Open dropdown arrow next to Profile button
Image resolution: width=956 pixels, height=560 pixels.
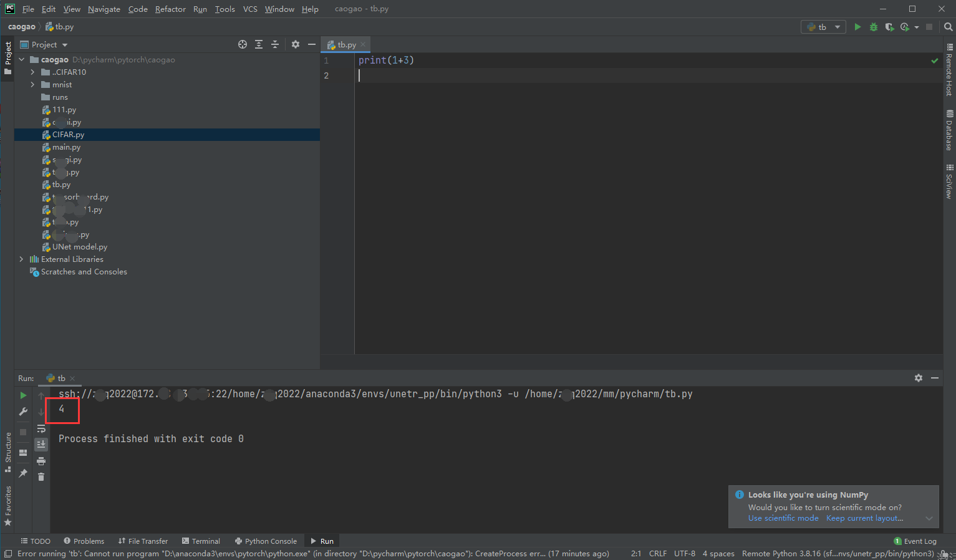[x=917, y=27]
